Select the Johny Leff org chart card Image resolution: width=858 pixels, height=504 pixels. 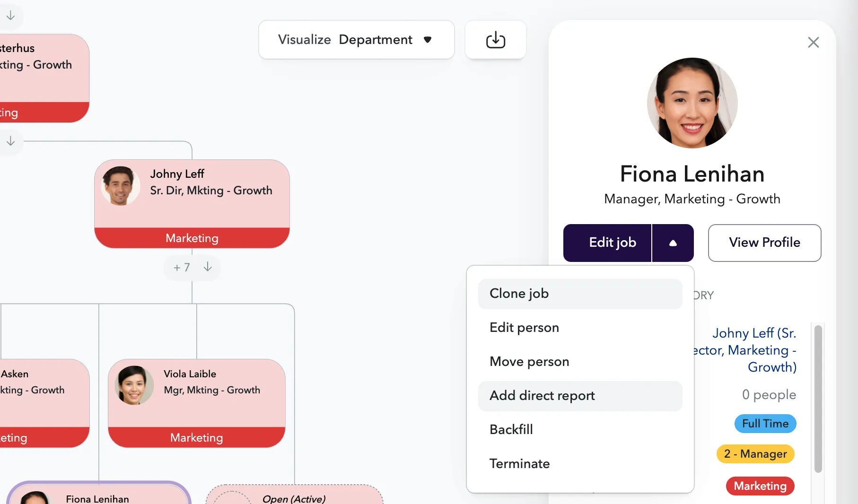coord(192,204)
